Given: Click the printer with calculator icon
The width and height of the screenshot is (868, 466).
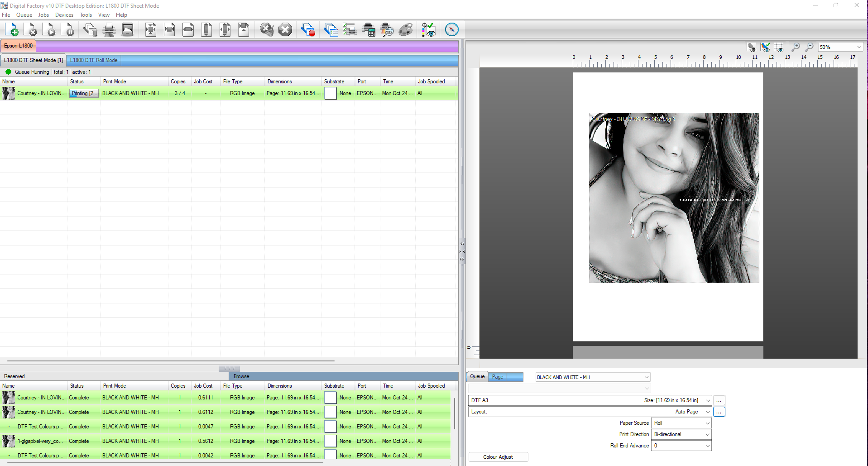Looking at the screenshot, I should coord(369,30).
